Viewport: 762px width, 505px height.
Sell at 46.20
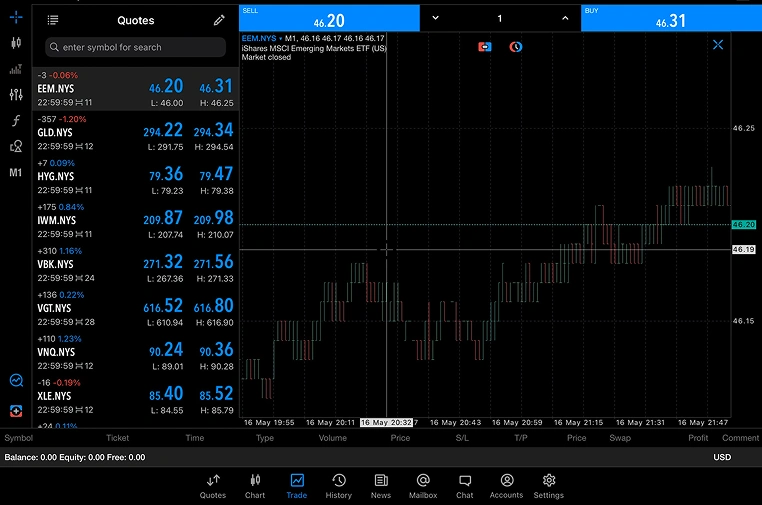point(329,18)
